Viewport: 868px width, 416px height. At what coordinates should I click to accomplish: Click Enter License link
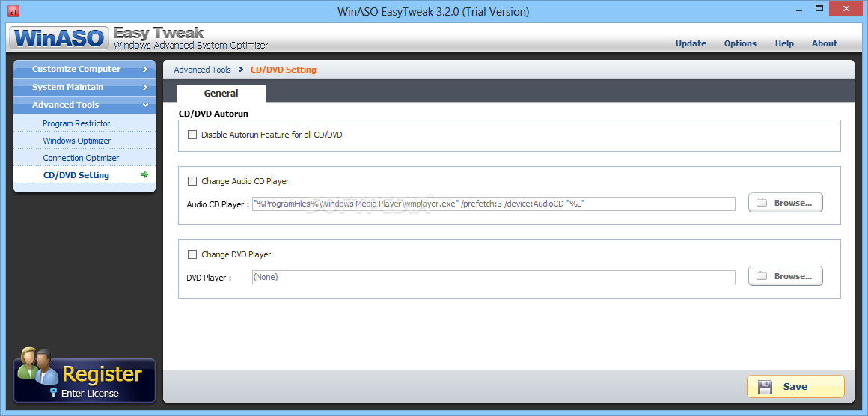pyautogui.click(x=90, y=394)
